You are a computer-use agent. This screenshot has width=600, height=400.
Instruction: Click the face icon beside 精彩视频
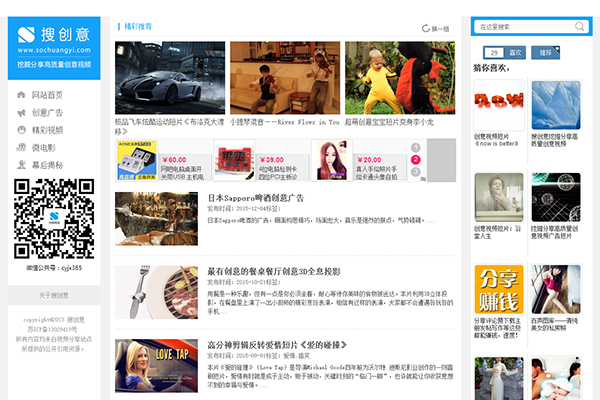(22, 130)
